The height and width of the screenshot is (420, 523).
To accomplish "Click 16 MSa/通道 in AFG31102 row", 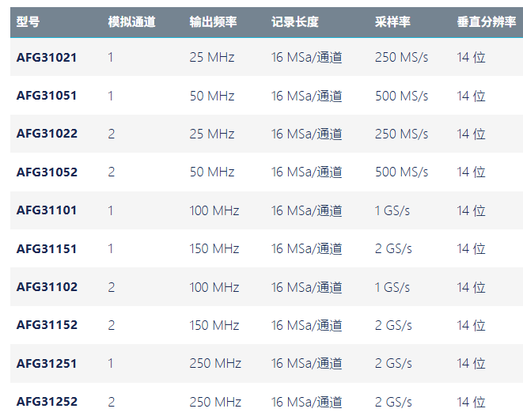I will coord(306,287).
